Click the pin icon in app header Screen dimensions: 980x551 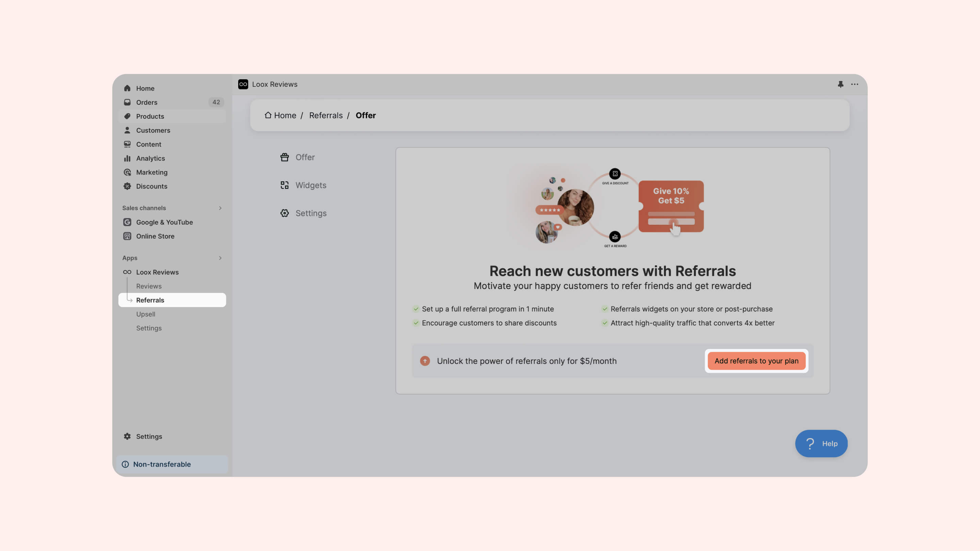[x=840, y=84]
